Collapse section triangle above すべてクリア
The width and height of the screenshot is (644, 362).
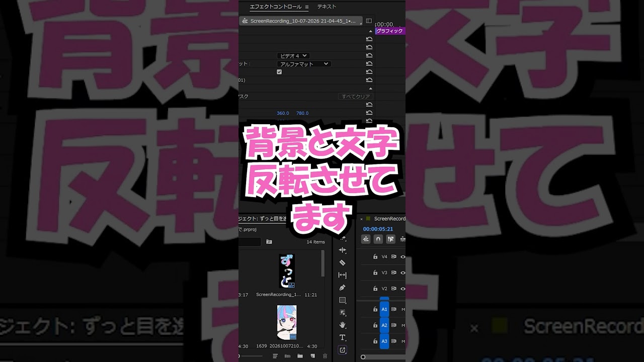coord(371,88)
